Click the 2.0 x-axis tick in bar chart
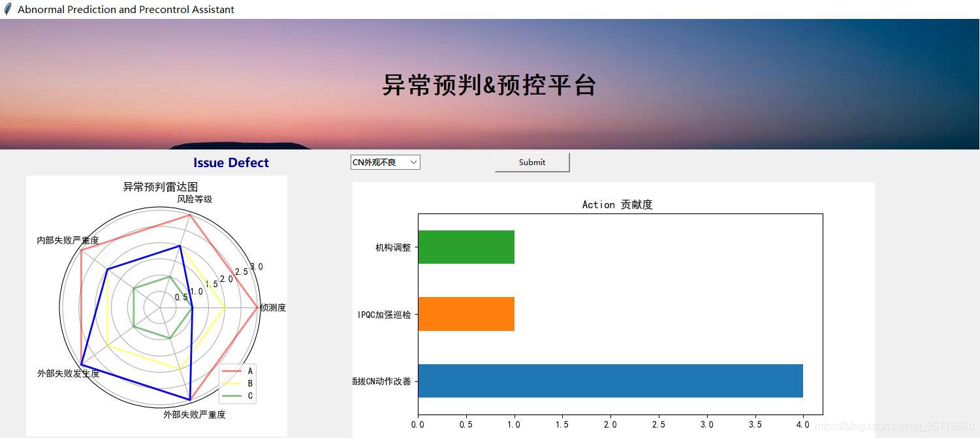The height and width of the screenshot is (438, 980). click(x=610, y=425)
